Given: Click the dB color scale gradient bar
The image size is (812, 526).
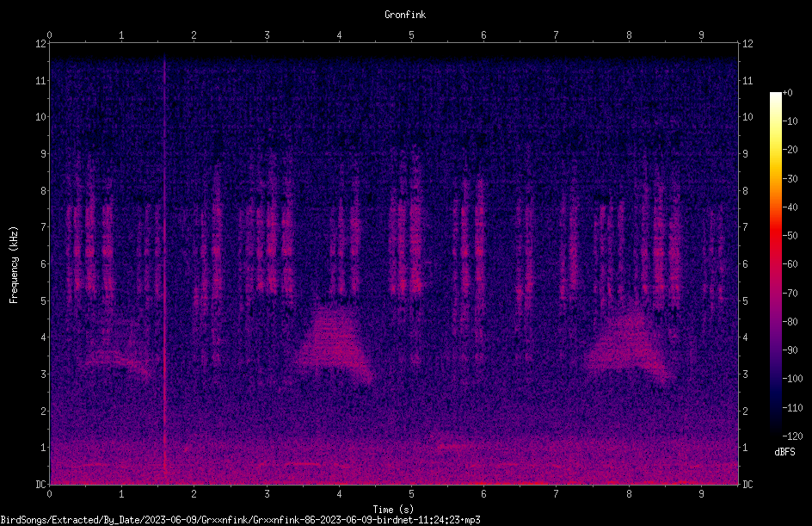Looking at the screenshot, I should tap(775, 264).
